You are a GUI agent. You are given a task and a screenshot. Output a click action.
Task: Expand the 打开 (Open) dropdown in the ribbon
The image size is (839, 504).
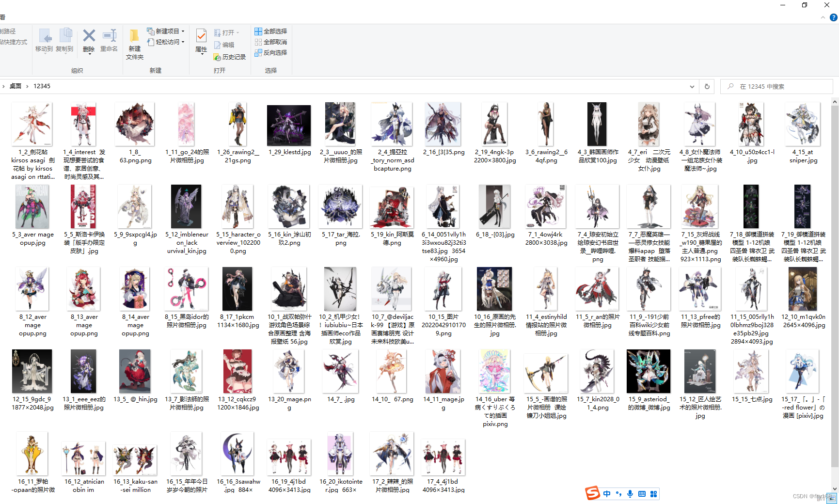[x=238, y=33]
